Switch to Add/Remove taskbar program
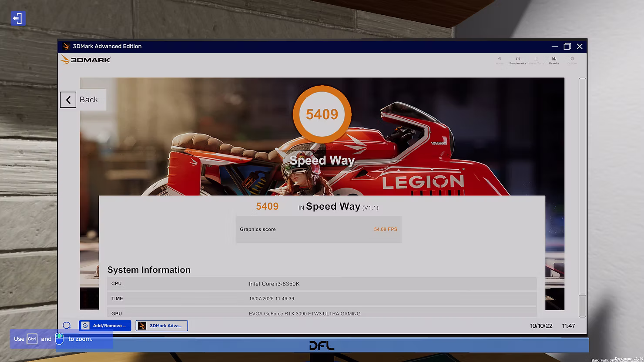Viewport: 644px width, 362px height. click(x=105, y=325)
